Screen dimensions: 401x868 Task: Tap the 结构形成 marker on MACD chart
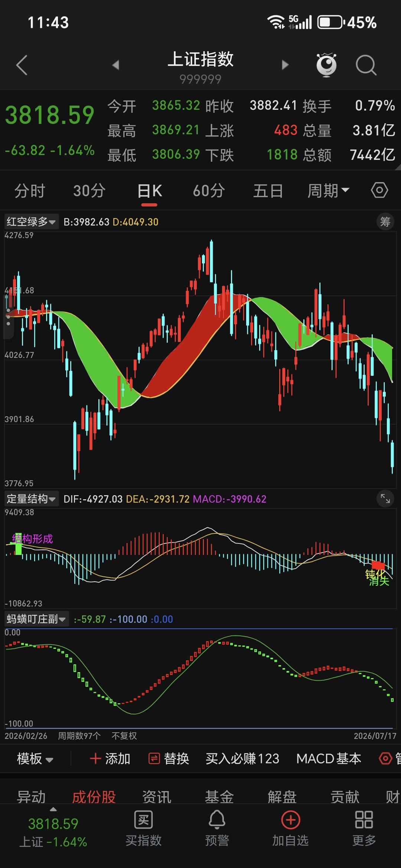[x=32, y=539]
